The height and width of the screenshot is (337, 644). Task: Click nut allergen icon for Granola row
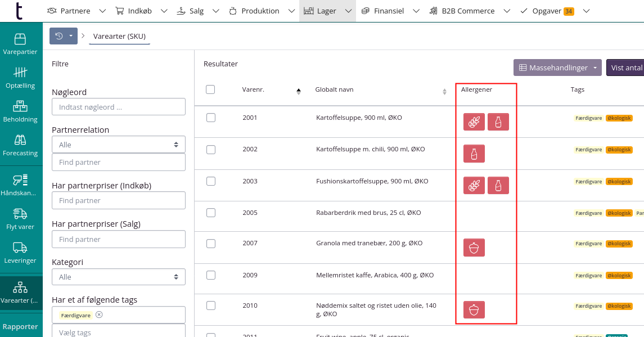pos(474,248)
